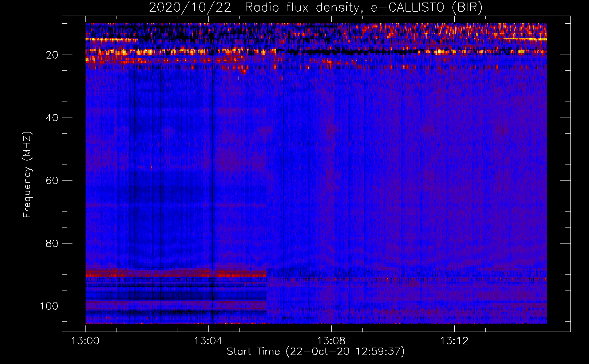Viewport: 589px width, 364px height.
Task: Click the '20' frequency tick label
Action: coord(52,55)
